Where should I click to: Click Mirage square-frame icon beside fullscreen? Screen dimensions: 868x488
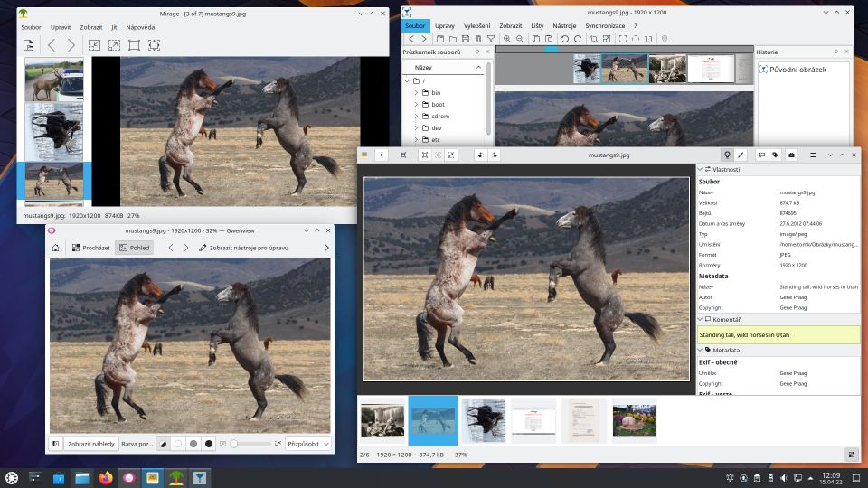(134, 45)
